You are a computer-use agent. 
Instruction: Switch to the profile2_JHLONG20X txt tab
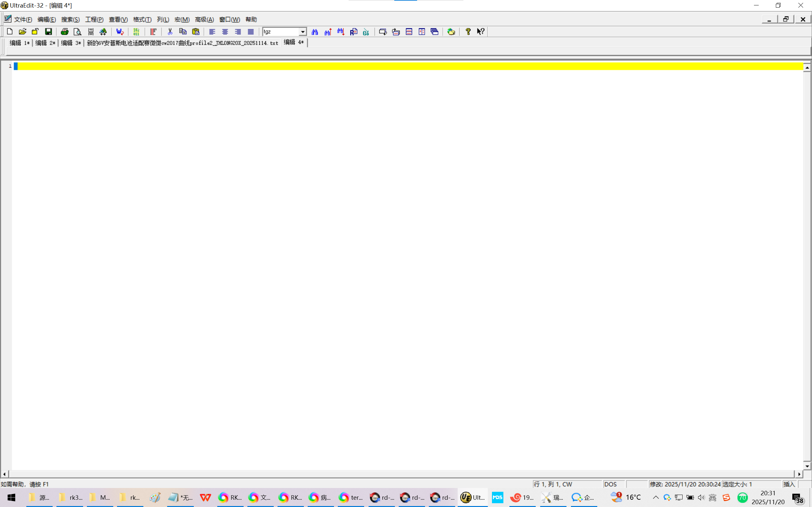pos(182,43)
